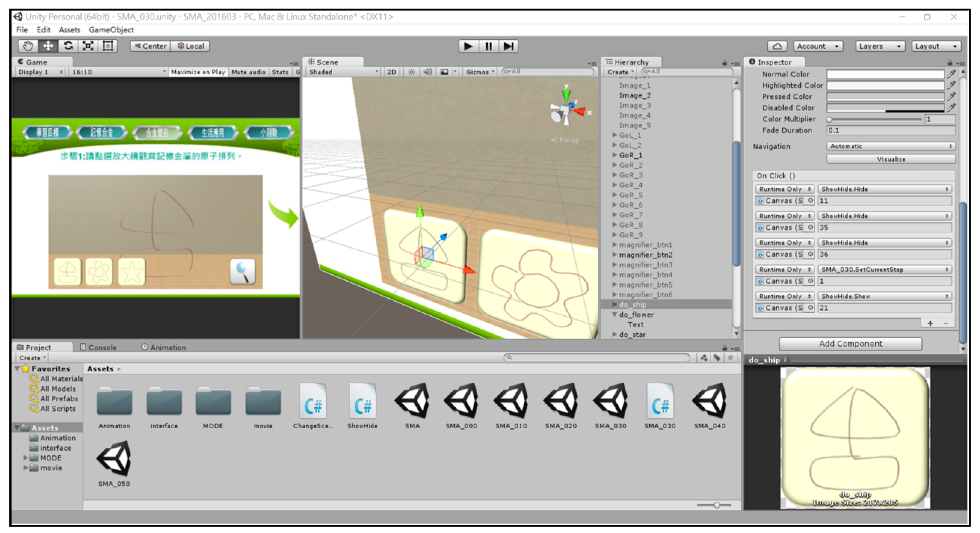
Task: Pick Pressed Color with eyedropper
Action: click(951, 97)
